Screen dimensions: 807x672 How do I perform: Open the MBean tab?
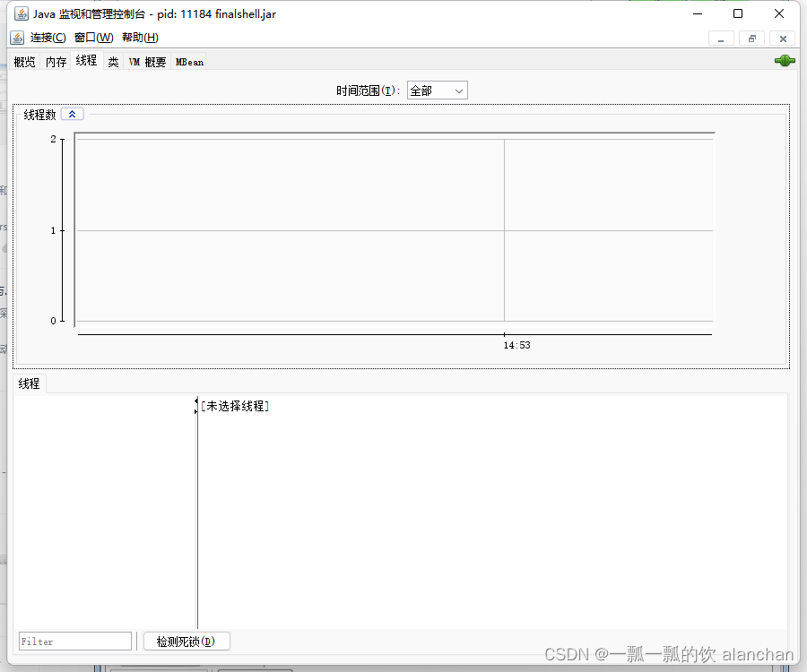coord(188,62)
